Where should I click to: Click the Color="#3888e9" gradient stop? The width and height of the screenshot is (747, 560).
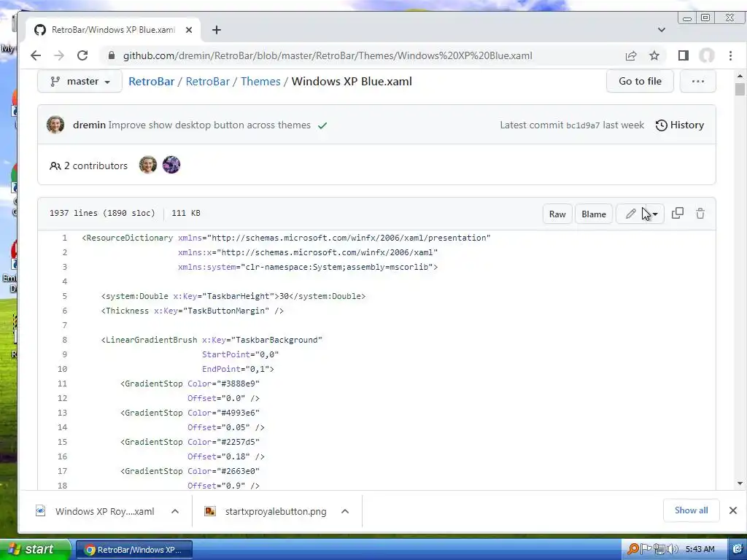(190, 384)
